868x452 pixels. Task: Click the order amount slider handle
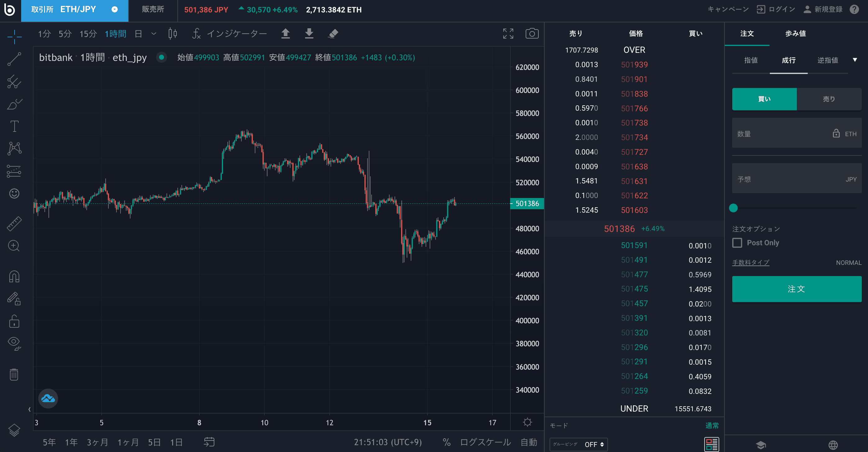pyautogui.click(x=733, y=208)
